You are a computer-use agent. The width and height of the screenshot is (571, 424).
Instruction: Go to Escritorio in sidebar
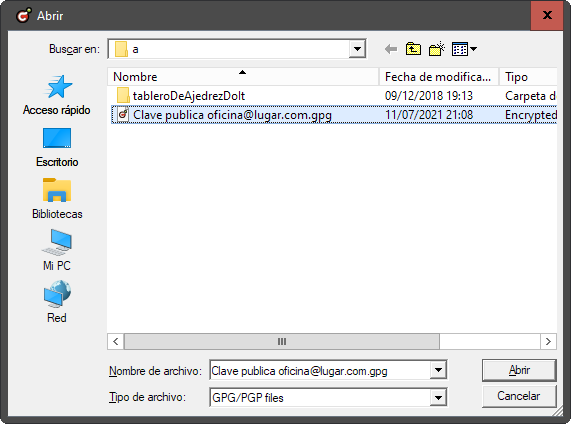point(57,147)
